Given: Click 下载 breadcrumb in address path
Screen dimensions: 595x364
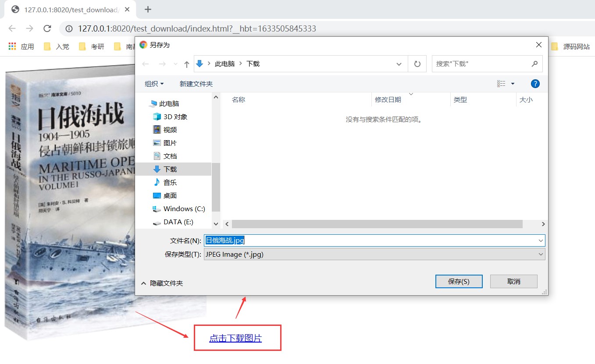Looking at the screenshot, I should click(253, 64).
